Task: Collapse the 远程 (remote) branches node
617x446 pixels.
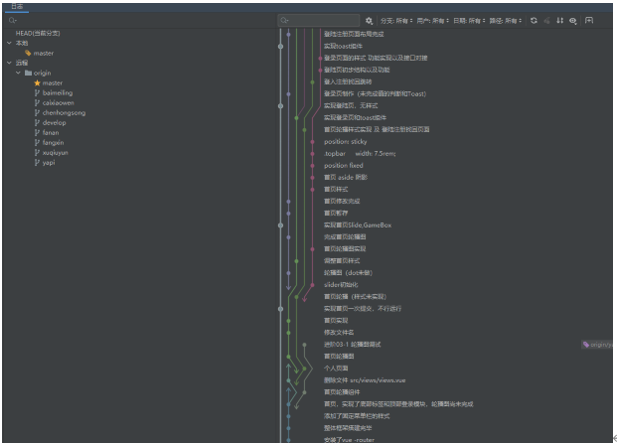Action: pyautogui.click(x=9, y=63)
